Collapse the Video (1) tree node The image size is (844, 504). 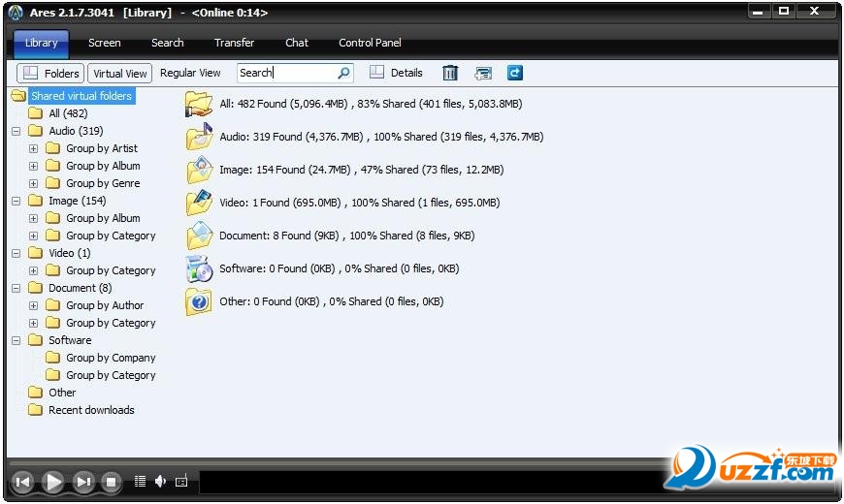pos(16,253)
